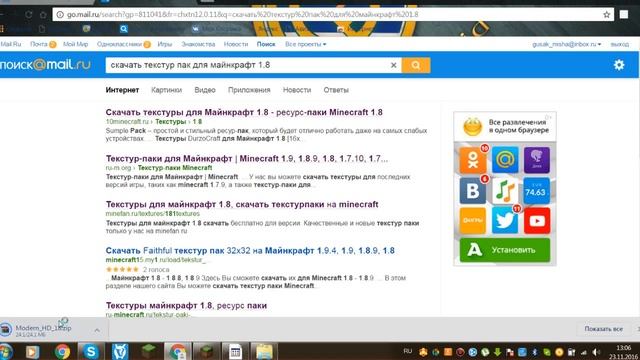The width and height of the screenshot is (640, 360).
Task: Open the orange tile beside Twitter
Action: click(473, 220)
